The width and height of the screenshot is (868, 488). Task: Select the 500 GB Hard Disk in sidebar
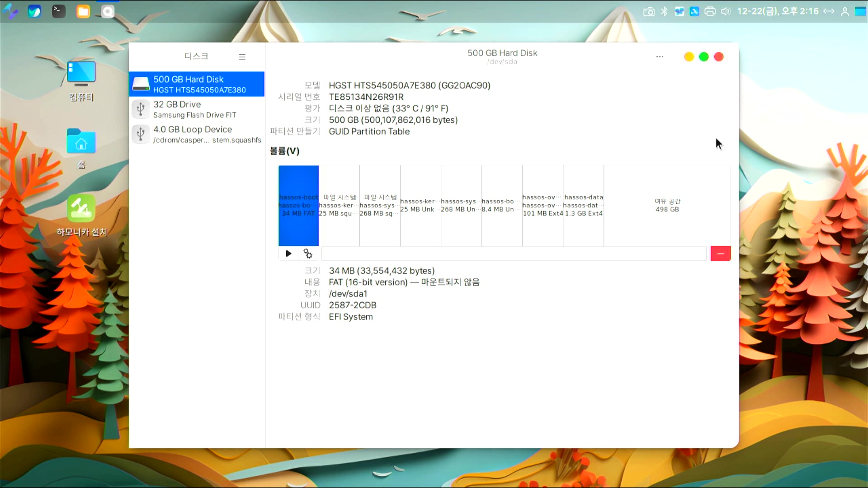click(x=197, y=84)
